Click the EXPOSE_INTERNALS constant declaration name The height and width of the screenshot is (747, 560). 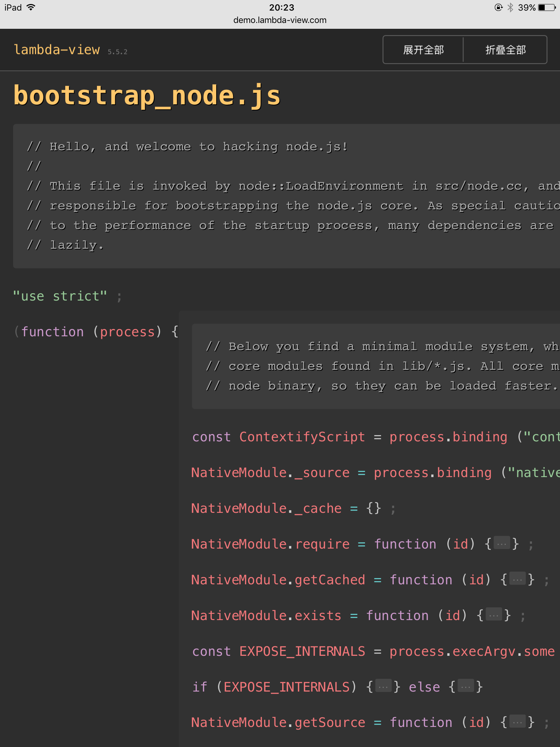click(302, 651)
